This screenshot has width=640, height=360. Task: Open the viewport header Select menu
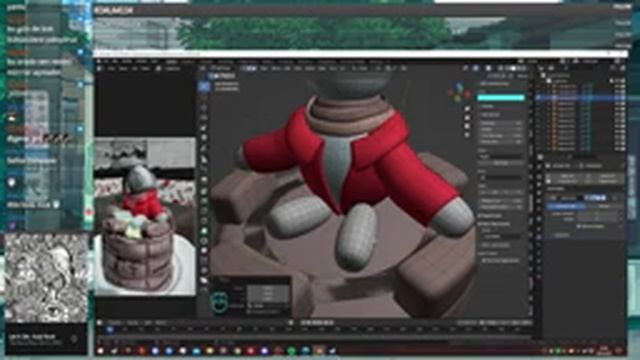276,68
